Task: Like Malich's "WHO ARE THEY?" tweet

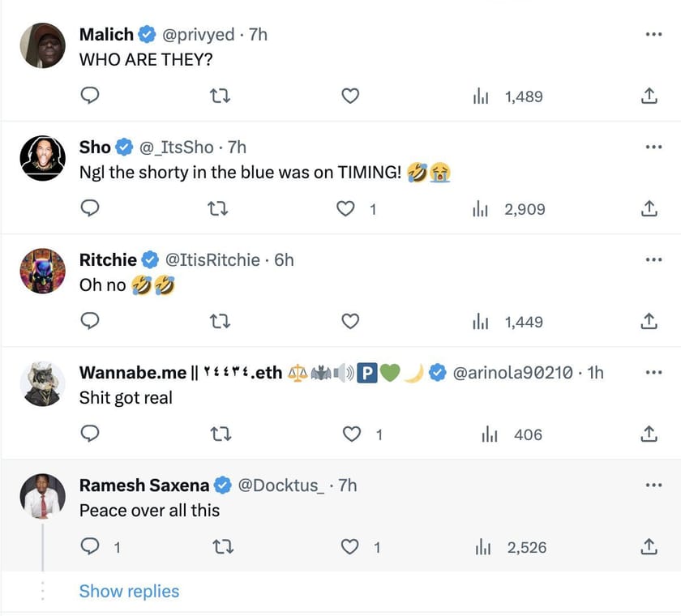Action: 349,96
